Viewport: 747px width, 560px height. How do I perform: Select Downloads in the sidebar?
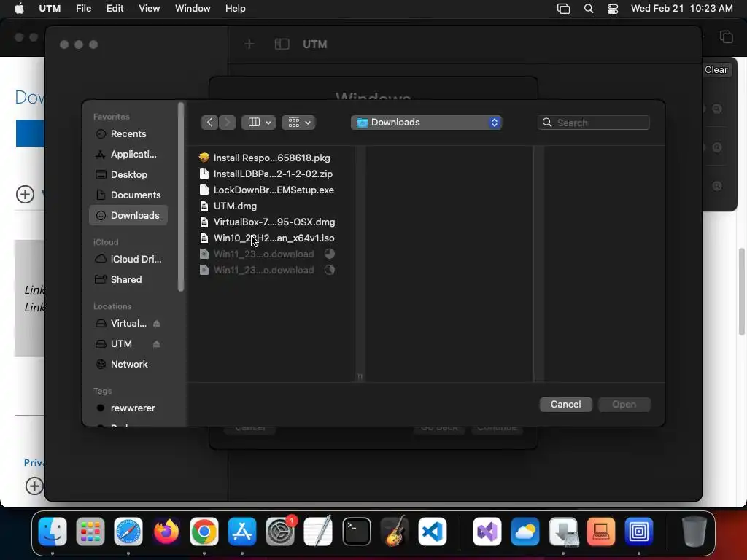click(128, 215)
